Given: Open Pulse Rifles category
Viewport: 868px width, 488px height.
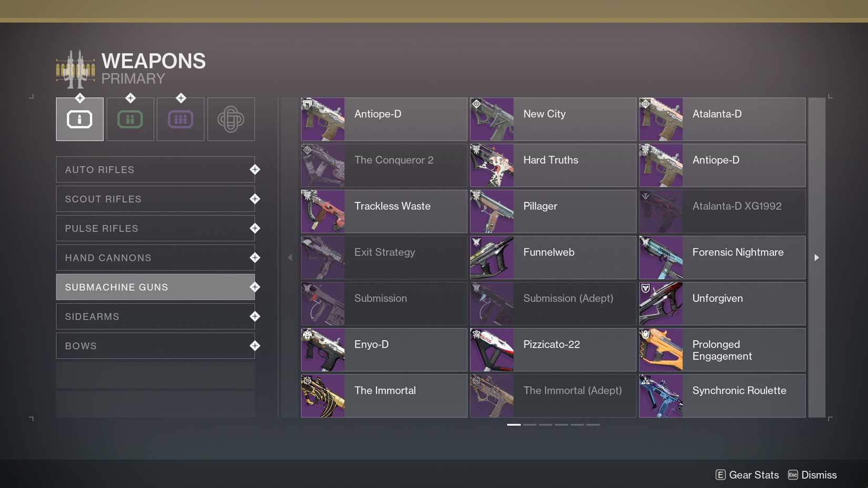Looking at the screenshot, I should [x=155, y=228].
